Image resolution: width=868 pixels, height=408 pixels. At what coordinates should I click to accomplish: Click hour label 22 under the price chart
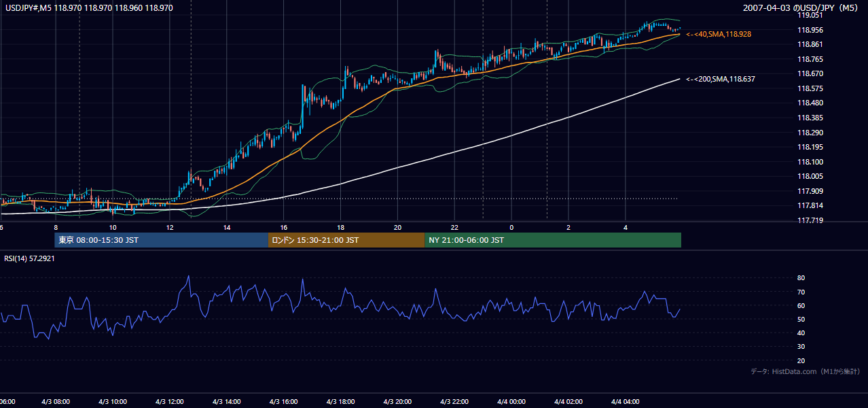[x=455, y=228]
